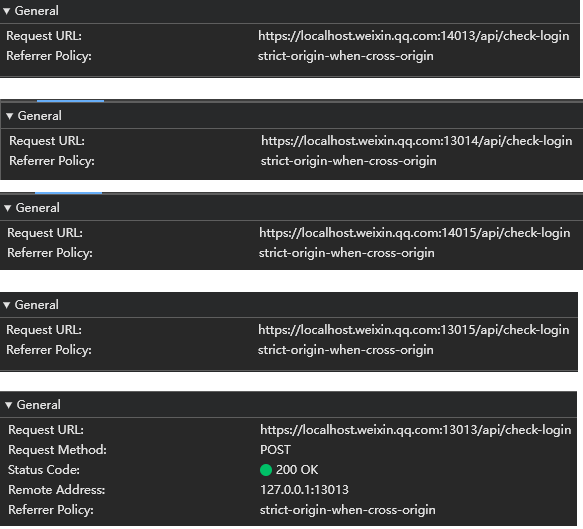This screenshot has width=583, height=529.
Task: Select the 13014 check-login request URL
Action: click(416, 141)
